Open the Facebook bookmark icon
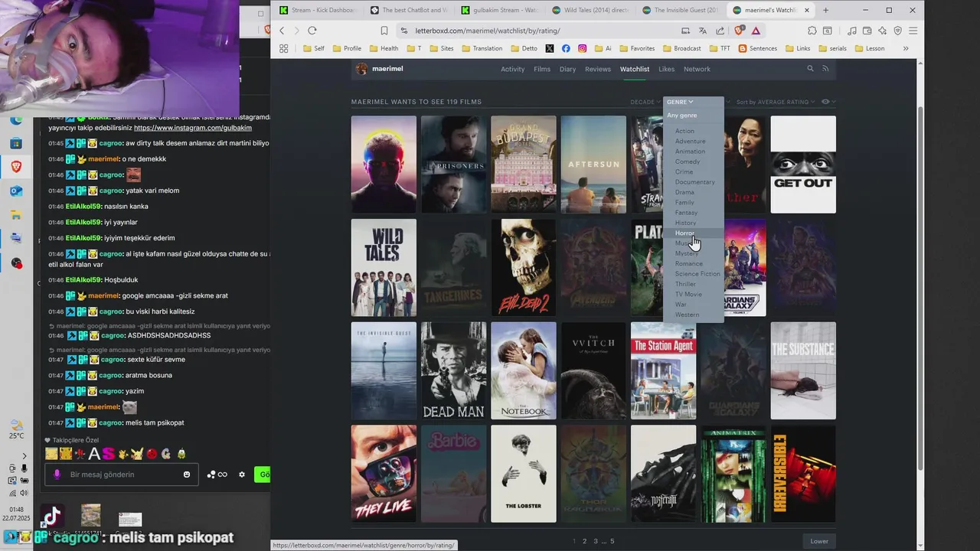This screenshot has width=980, height=551. (566, 48)
